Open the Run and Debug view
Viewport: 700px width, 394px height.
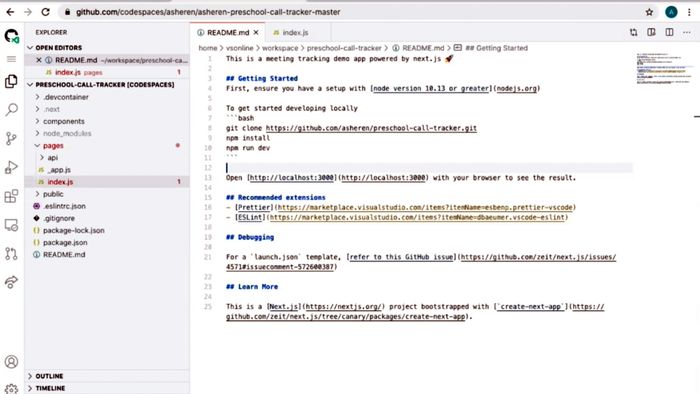coord(11,167)
